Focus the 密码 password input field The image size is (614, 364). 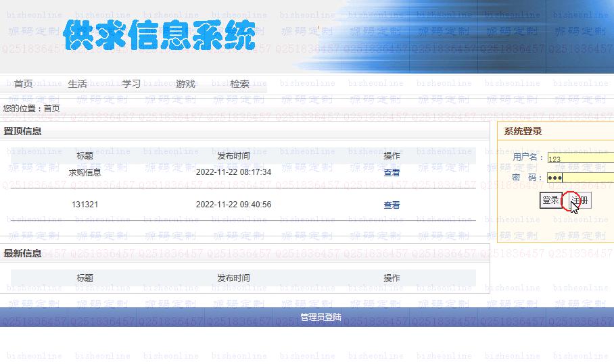tap(581, 178)
